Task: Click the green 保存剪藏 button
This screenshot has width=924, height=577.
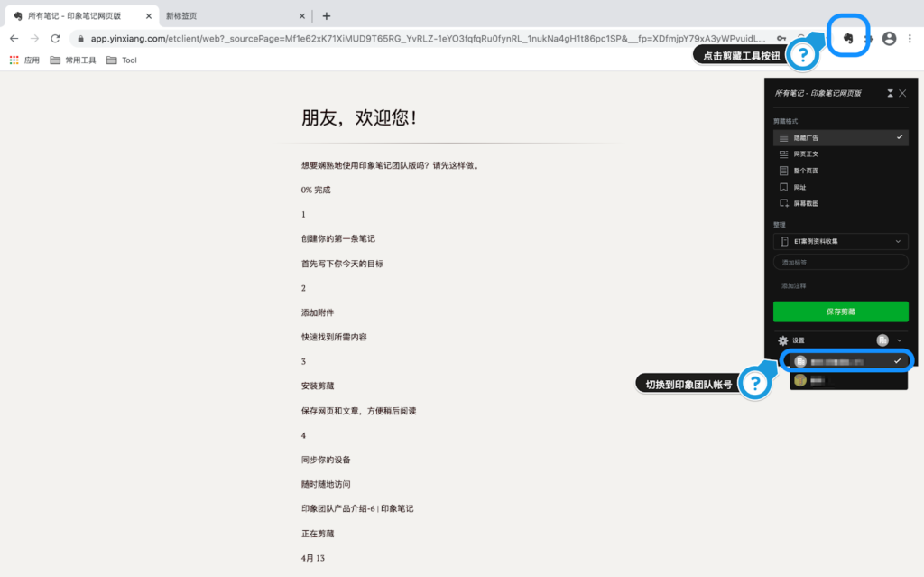Action: click(x=840, y=312)
